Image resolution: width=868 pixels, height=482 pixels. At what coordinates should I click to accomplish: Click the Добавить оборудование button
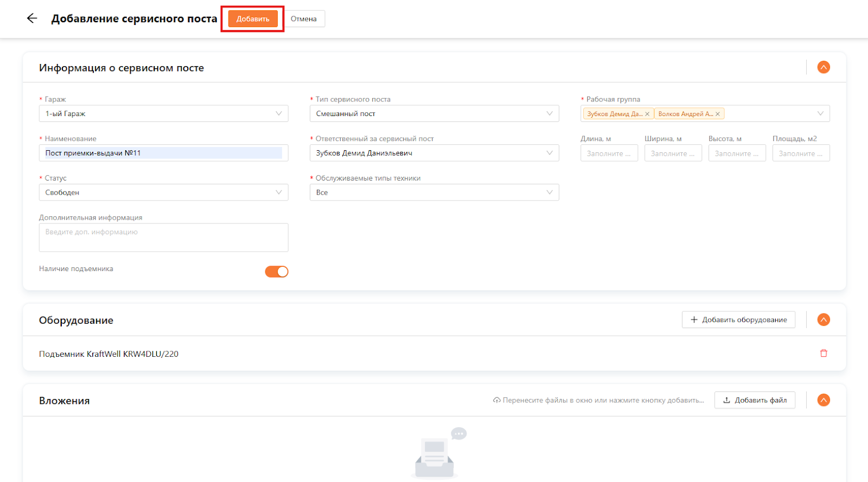pyautogui.click(x=738, y=320)
